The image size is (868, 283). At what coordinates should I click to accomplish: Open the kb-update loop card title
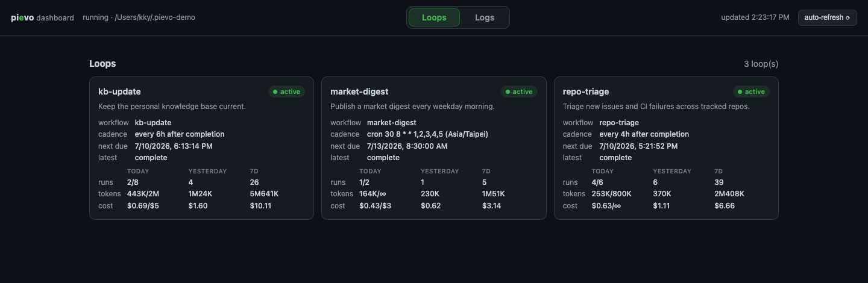[119, 92]
